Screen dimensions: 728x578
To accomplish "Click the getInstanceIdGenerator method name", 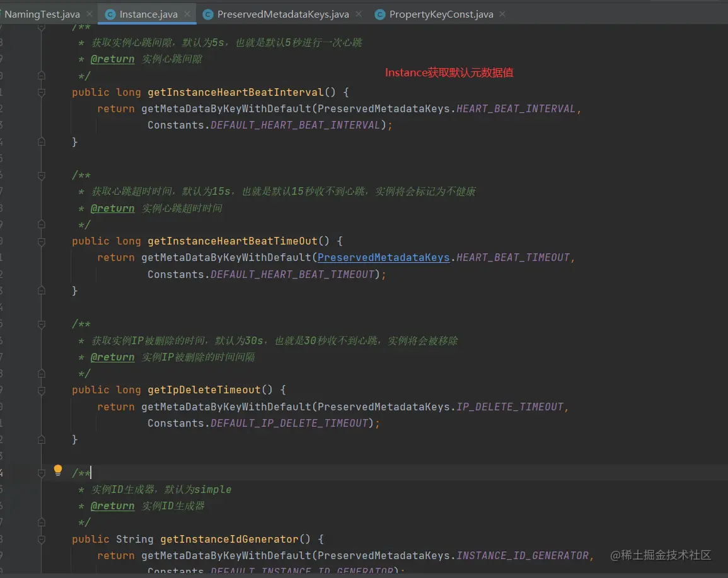I will (x=229, y=539).
